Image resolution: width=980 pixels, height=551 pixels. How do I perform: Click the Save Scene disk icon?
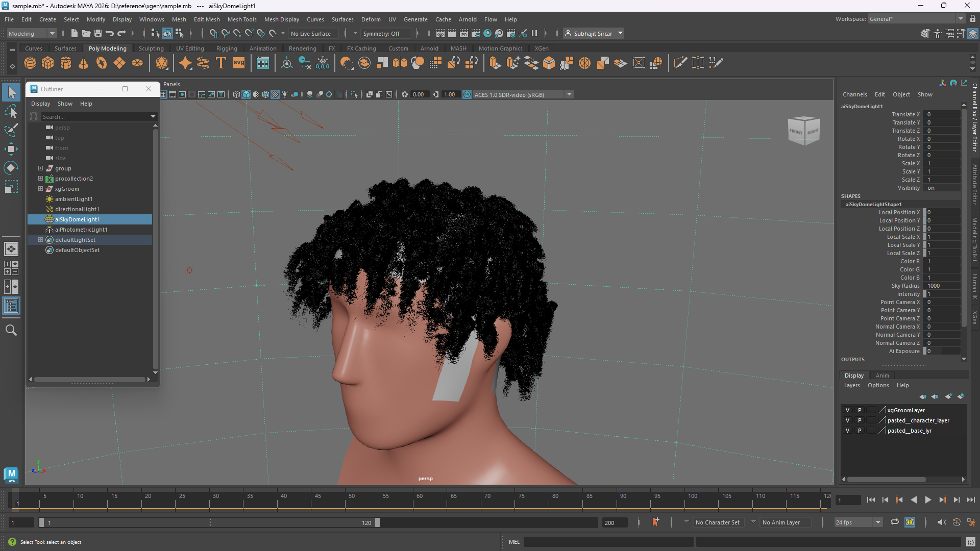tap(98, 33)
